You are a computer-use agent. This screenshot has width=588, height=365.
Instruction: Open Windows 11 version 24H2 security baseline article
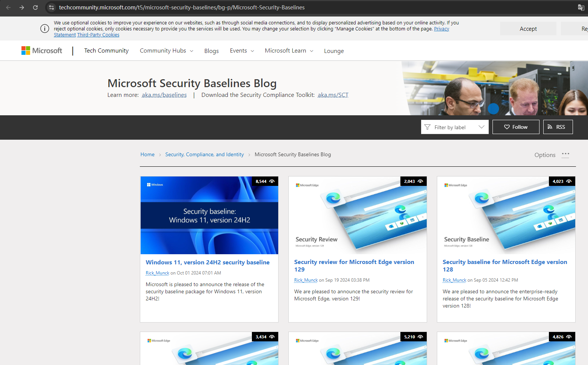coord(208,262)
